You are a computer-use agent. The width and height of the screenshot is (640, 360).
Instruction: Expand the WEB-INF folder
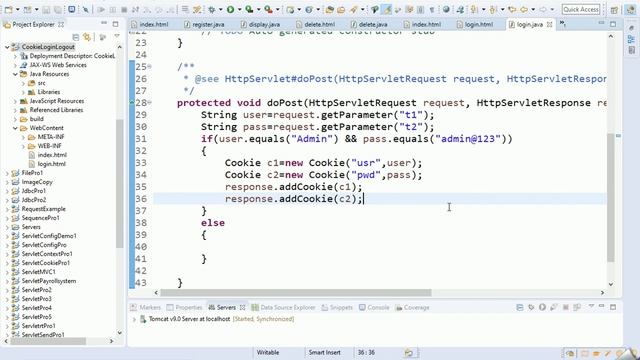click(23, 146)
